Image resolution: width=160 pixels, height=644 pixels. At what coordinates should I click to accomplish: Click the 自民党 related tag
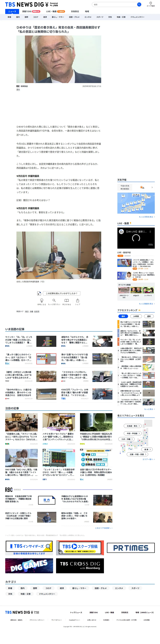37,311
